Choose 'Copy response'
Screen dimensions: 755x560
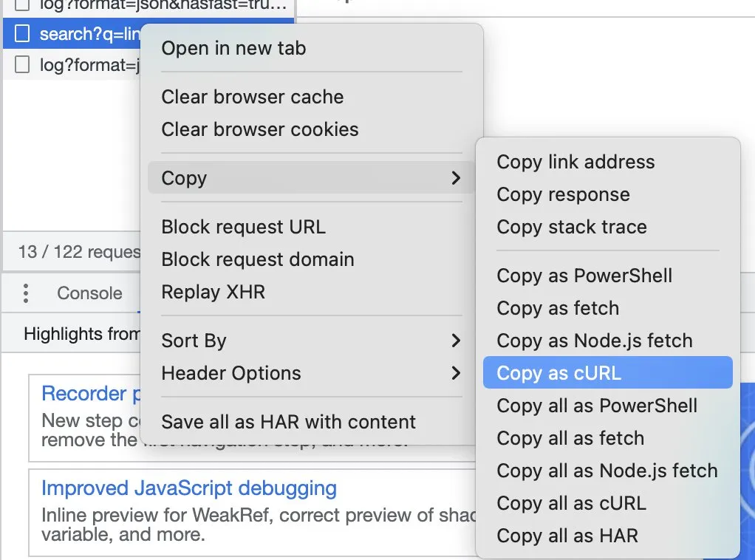608,194
